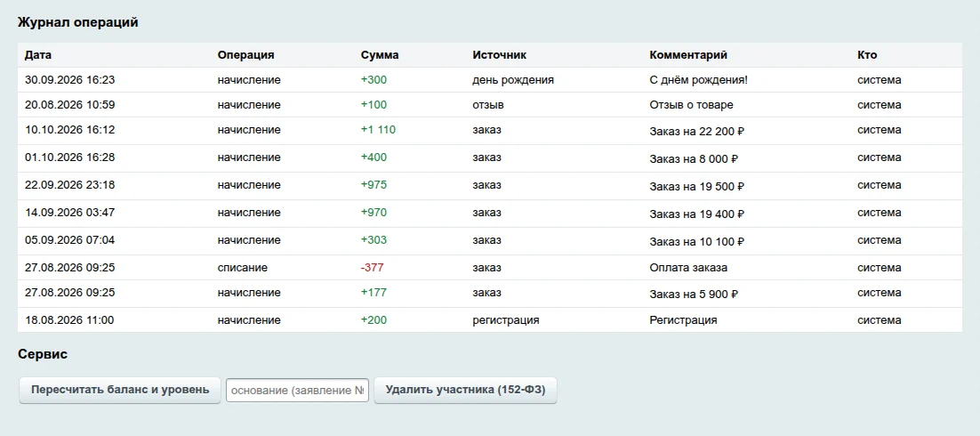Click comment 'Заказ на 19 400 ₽'
Screen dimensions: 980x436
coord(697,214)
